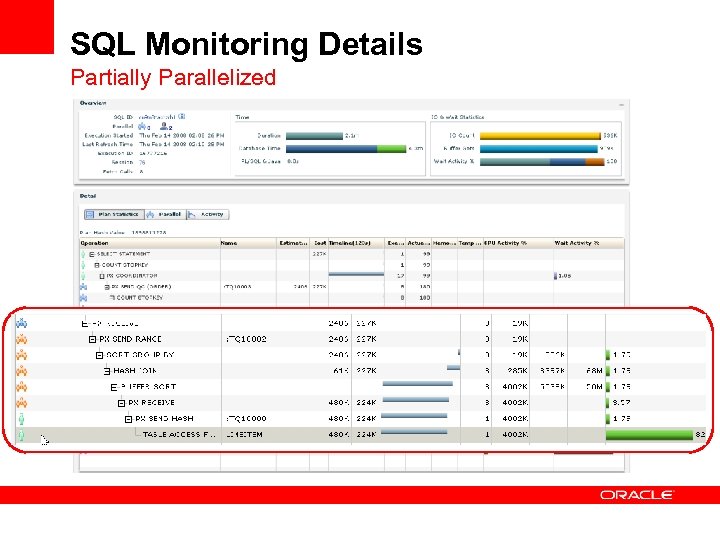Click the orange group icon beside HASH JOIN

pyautogui.click(x=22, y=371)
